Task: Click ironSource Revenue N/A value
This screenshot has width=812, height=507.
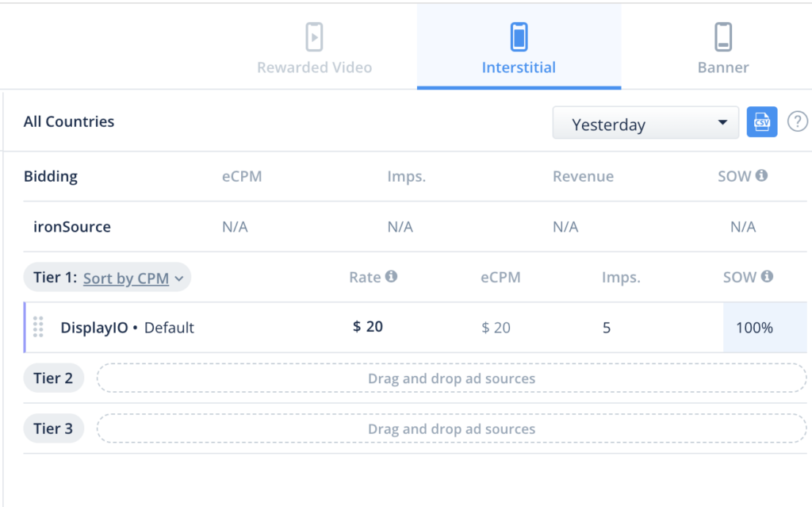Action: (x=565, y=227)
